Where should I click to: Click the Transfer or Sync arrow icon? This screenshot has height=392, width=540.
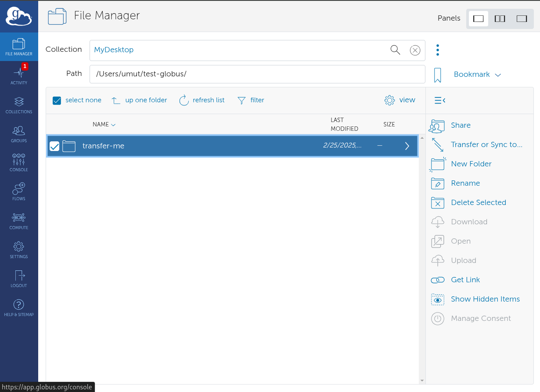pos(438,145)
